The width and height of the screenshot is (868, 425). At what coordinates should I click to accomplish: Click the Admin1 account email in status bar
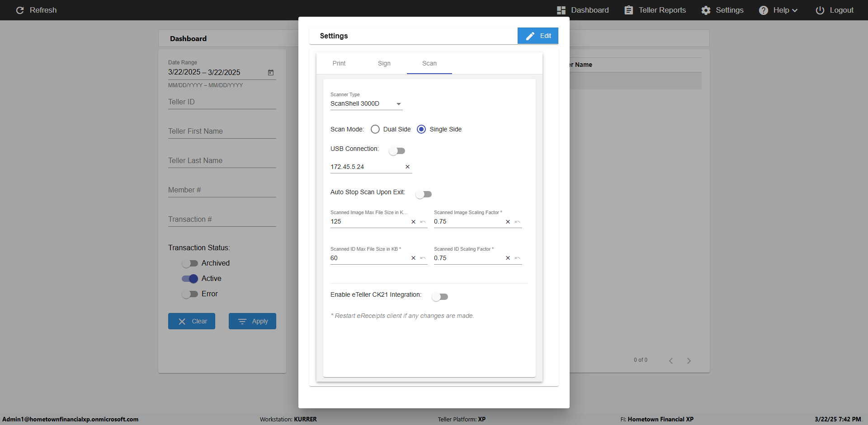71,419
